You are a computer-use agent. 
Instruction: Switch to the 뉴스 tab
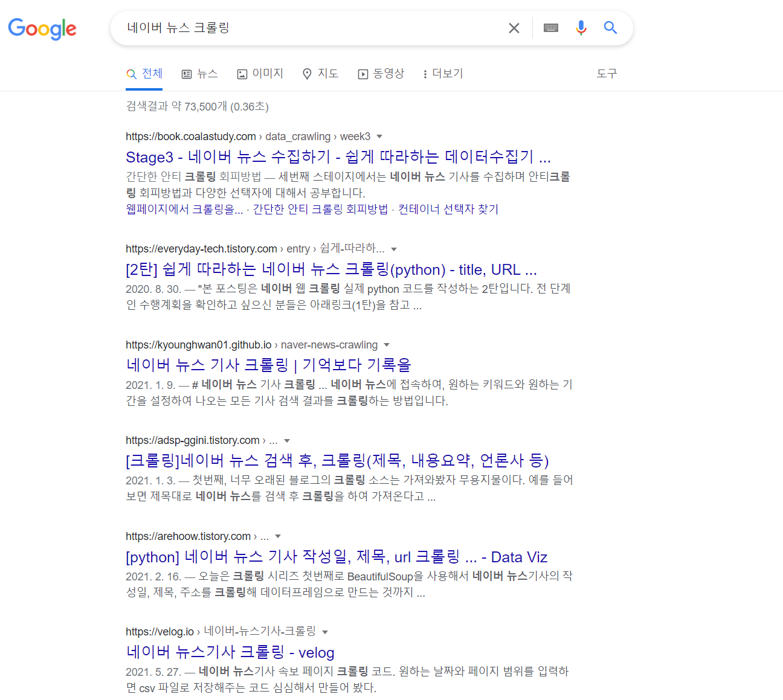pos(199,74)
